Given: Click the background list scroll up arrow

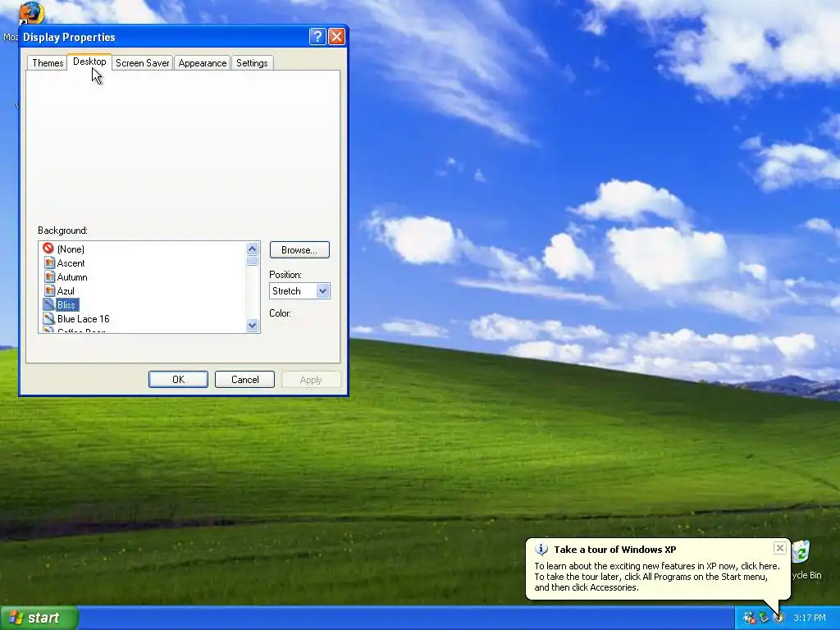Looking at the screenshot, I should [x=253, y=249].
